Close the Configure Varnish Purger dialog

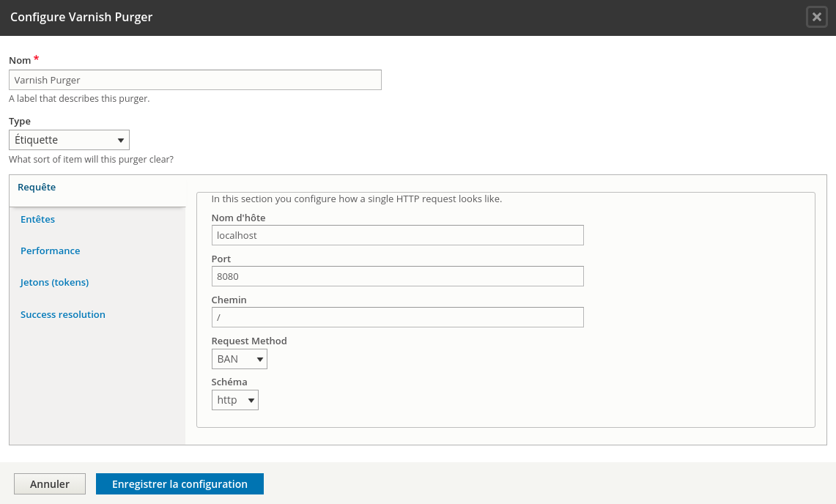[816, 17]
